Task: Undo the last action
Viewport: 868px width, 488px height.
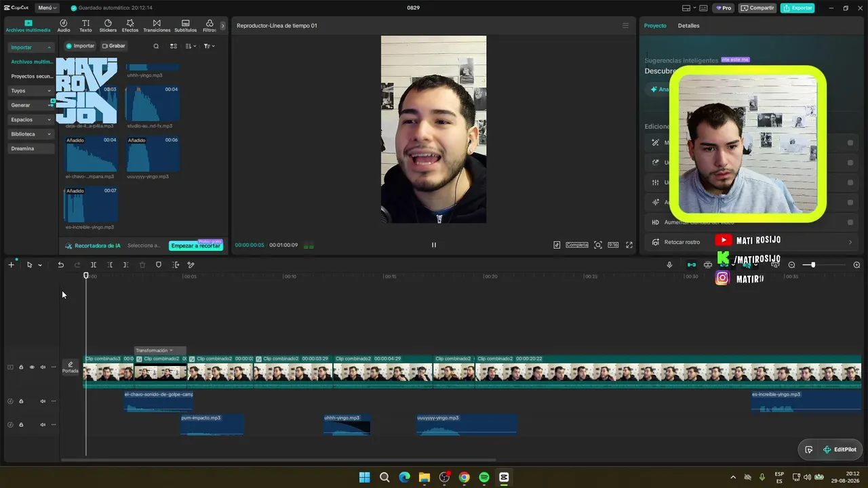Action: (60, 265)
